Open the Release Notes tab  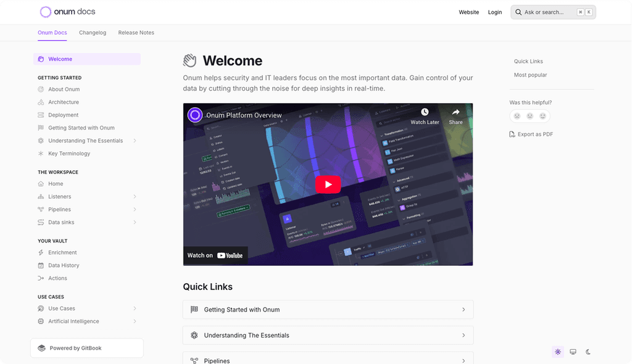tap(136, 33)
